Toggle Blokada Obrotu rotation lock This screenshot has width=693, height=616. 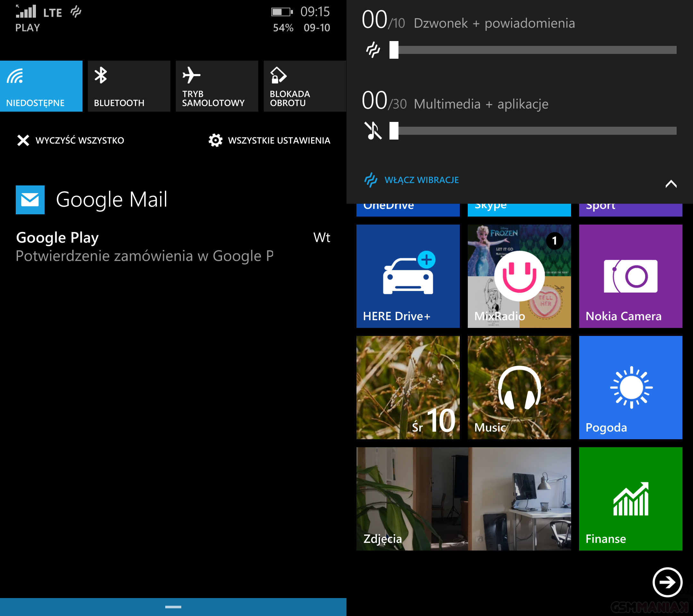(x=304, y=86)
